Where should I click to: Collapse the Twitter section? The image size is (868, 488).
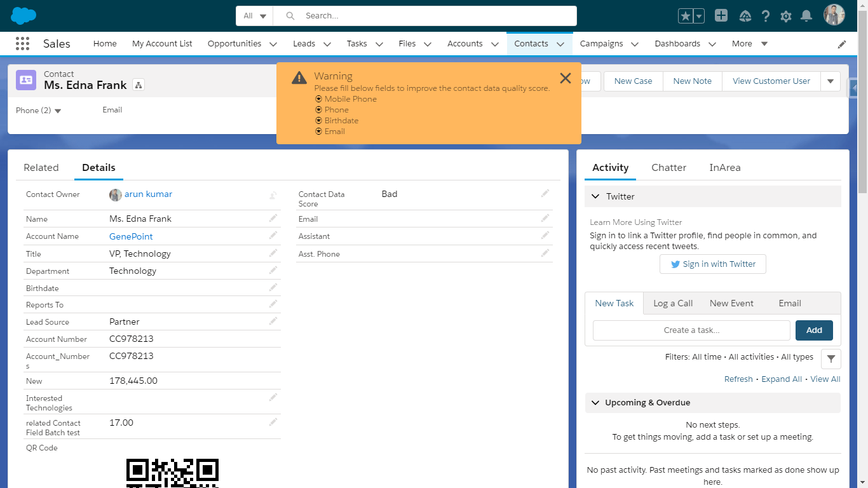(x=595, y=196)
